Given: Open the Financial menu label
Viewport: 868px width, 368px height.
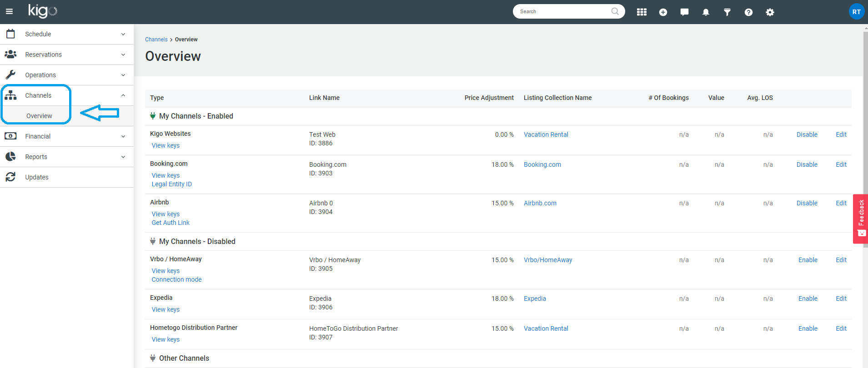Looking at the screenshot, I should coord(38,136).
